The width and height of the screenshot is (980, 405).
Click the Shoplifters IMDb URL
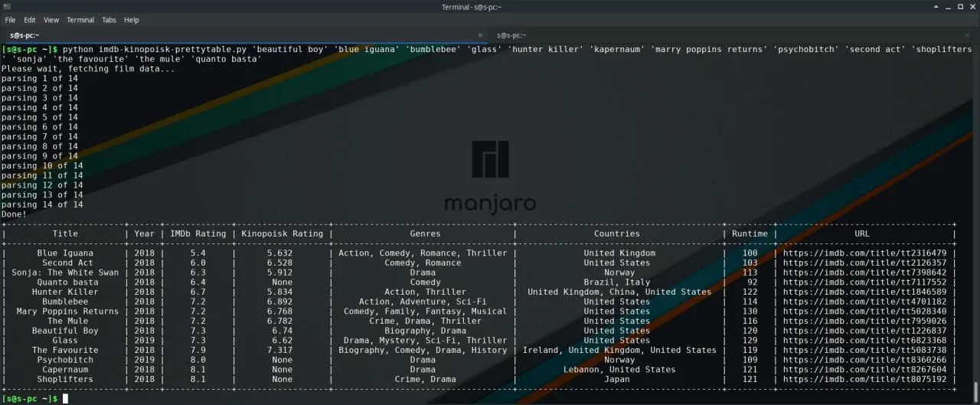coord(865,380)
